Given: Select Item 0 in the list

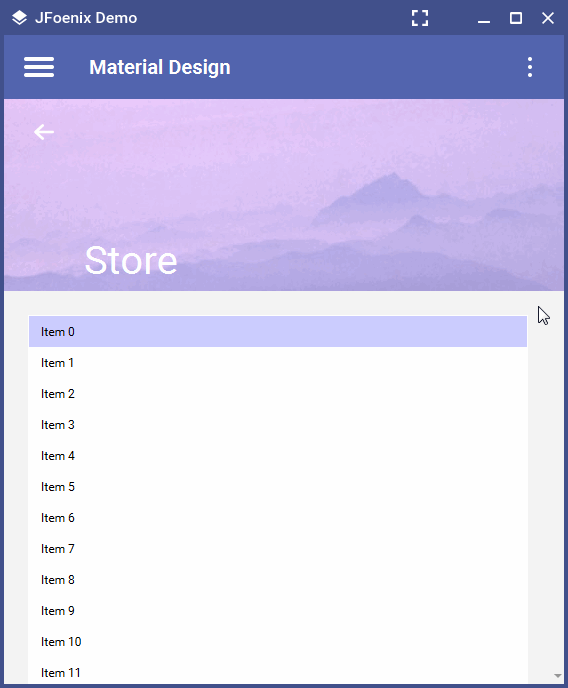Looking at the screenshot, I should 278,332.
